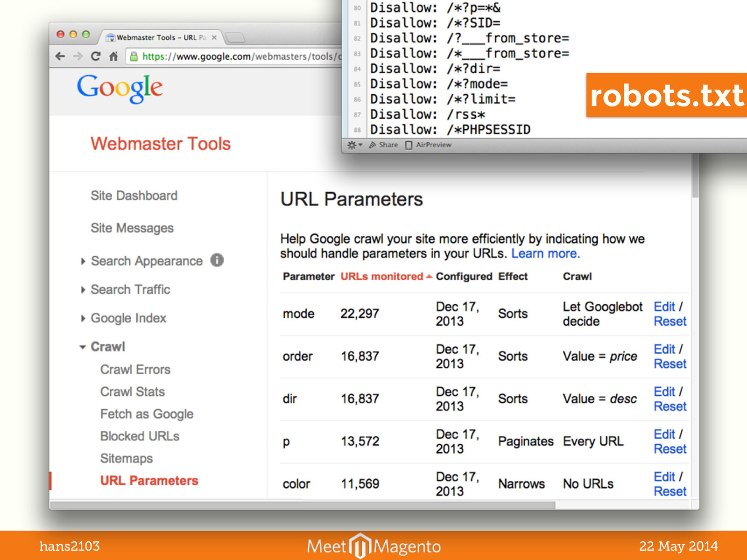Click the info icon beside Search Appearance
Image resolution: width=747 pixels, height=560 pixels.
[217, 260]
